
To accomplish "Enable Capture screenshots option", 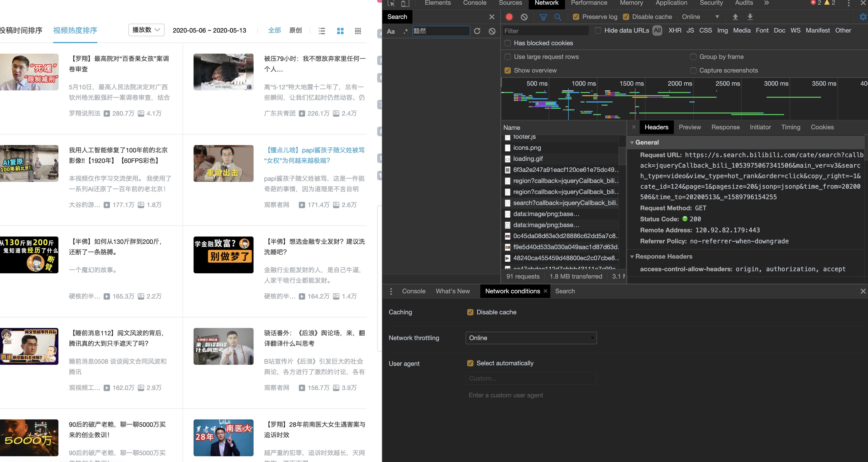I will pos(693,70).
